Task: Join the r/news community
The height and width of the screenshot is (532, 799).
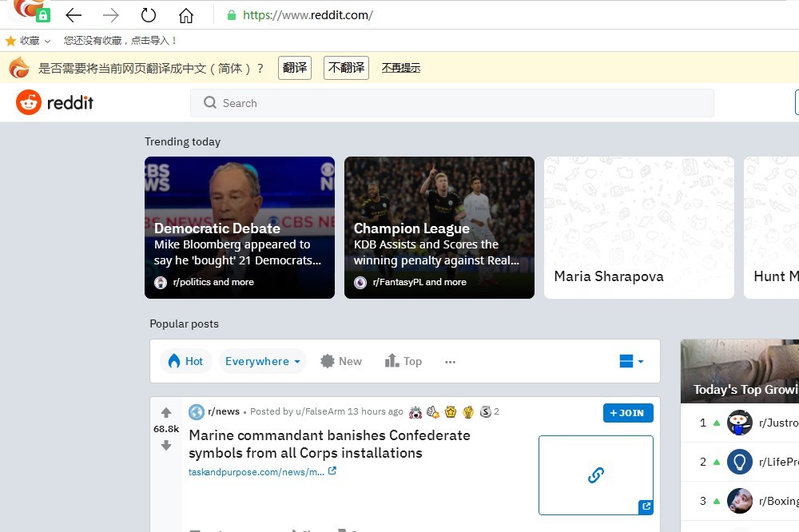Action: tap(627, 413)
